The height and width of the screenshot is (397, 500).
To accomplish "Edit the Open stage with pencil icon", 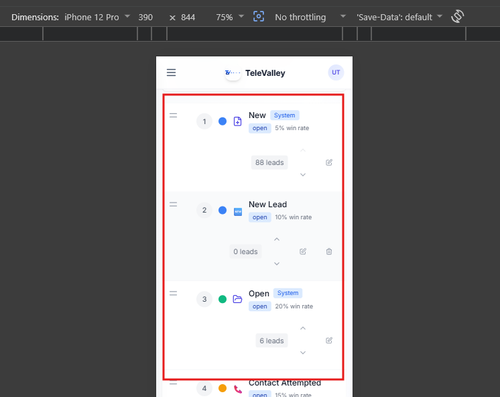I will click(329, 340).
